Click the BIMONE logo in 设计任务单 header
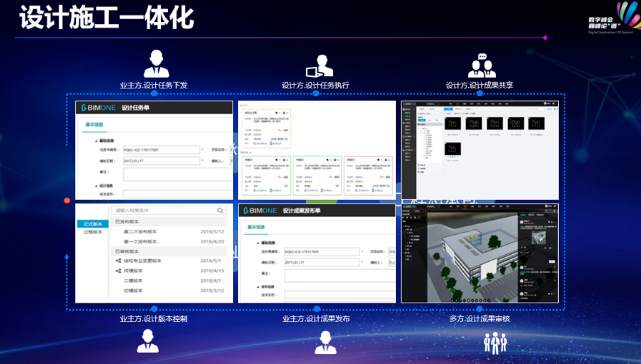The width and height of the screenshot is (641, 364). 98,108
